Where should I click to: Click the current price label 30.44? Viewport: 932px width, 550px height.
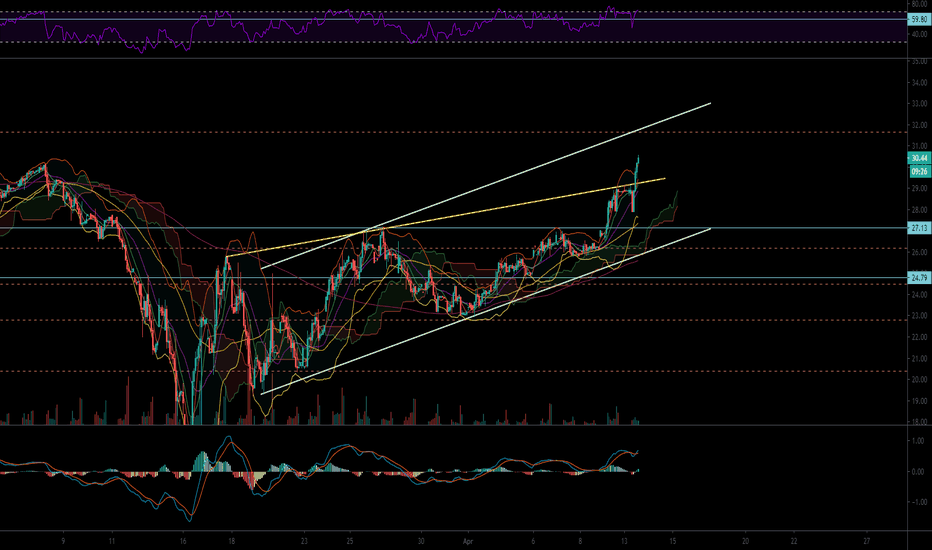tap(919, 158)
